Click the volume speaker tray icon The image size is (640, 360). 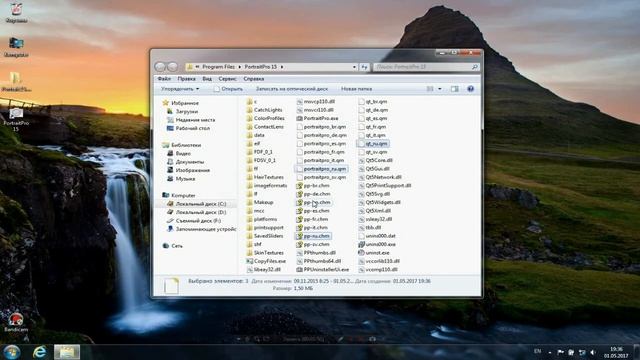[593, 352]
